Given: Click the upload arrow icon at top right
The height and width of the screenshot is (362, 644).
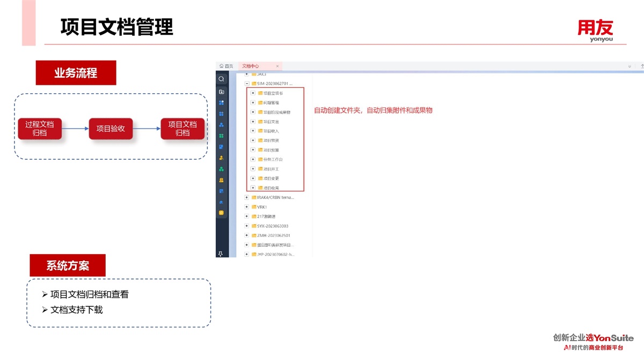Looking at the screenshot, I should [x=642, y=66].
